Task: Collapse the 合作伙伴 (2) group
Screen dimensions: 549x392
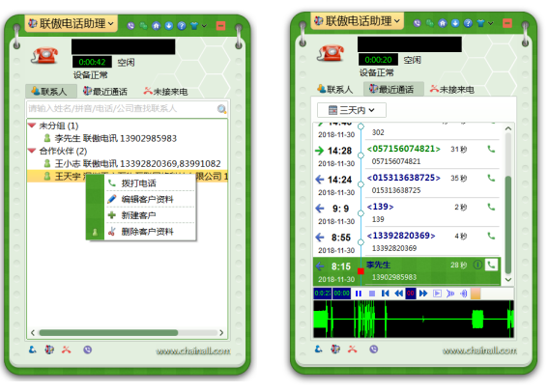Action: [x=32, y=151]
